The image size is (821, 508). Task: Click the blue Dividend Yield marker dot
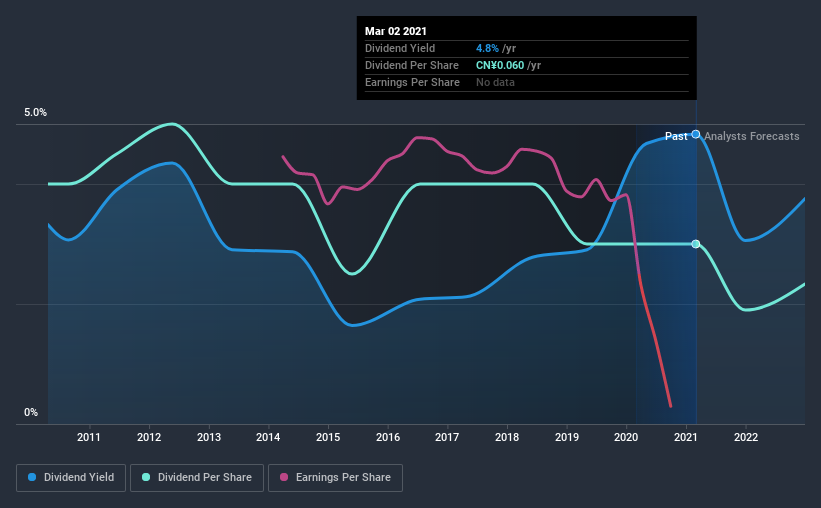(x=696, y=135)
